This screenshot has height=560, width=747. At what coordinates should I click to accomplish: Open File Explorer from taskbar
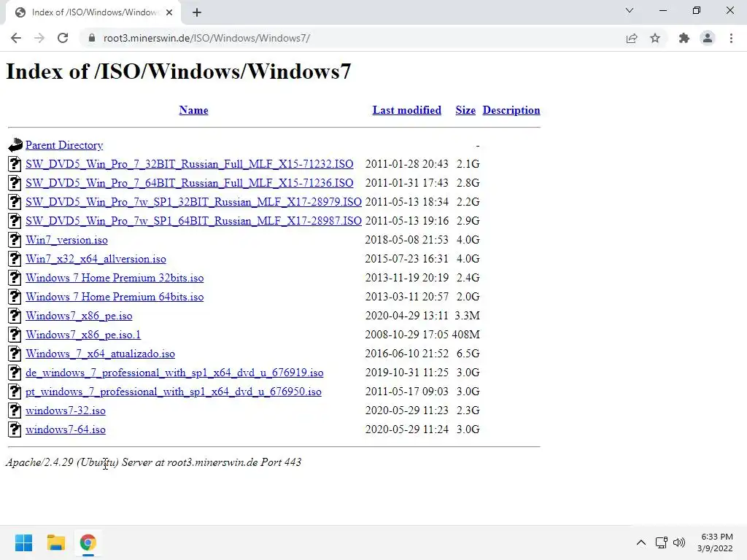[x=55, y=542]
